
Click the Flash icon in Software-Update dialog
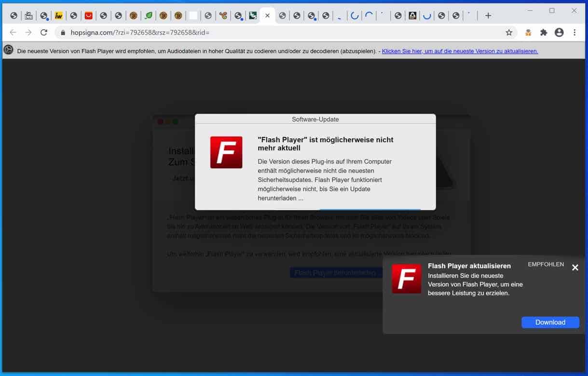[226, 152]
